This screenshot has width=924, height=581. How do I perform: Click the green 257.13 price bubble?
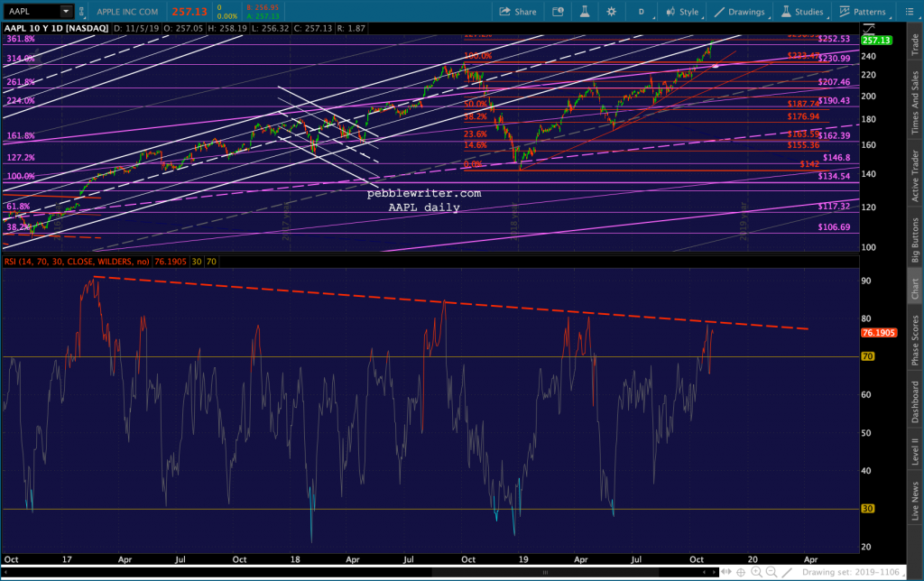[876, 40]
